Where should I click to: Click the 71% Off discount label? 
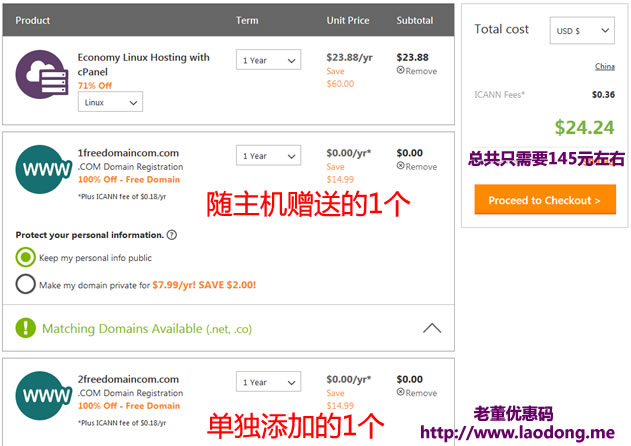(95, 85)
